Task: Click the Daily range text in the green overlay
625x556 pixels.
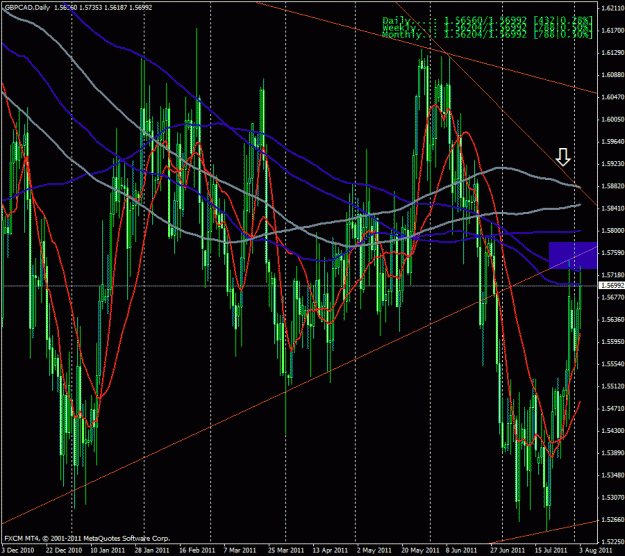Action: pyautogui.click(x=487, y=20)
